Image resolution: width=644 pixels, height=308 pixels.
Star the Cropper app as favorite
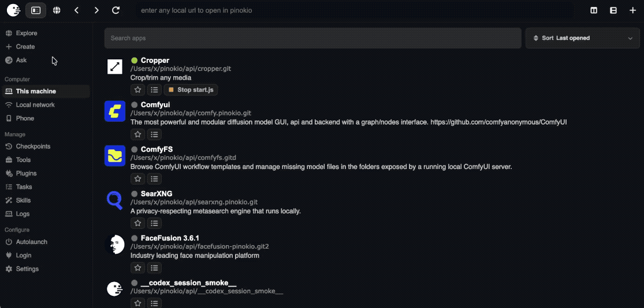[x=137, y=90]
